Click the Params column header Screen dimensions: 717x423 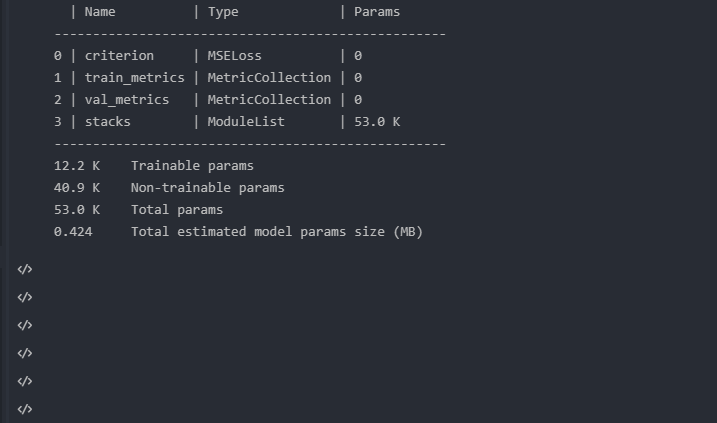(377, 12)
